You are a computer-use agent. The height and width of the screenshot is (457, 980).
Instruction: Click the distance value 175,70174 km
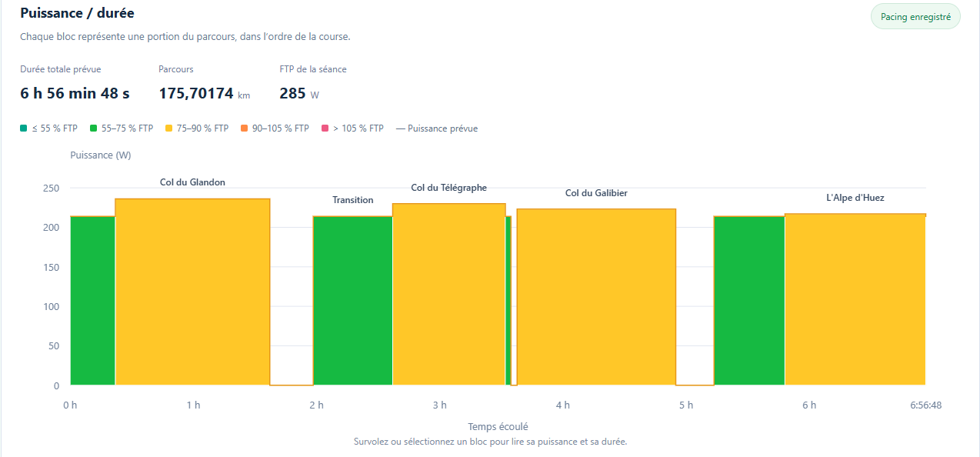(205, 93)
